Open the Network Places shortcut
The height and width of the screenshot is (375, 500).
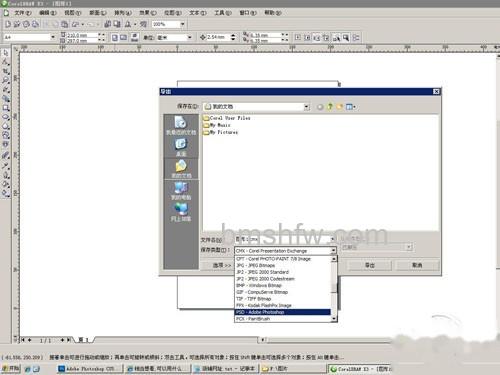[181, 212]
